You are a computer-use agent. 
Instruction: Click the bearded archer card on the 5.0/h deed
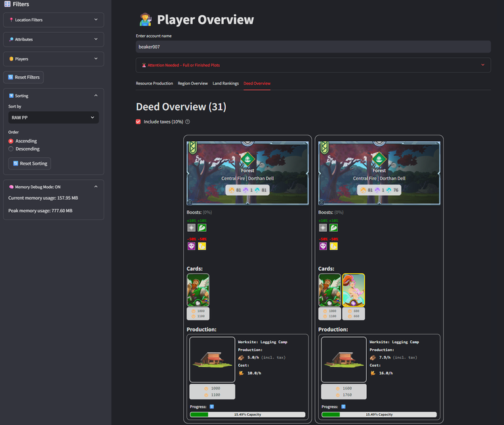pyautogui.click(x=198, y=290)
